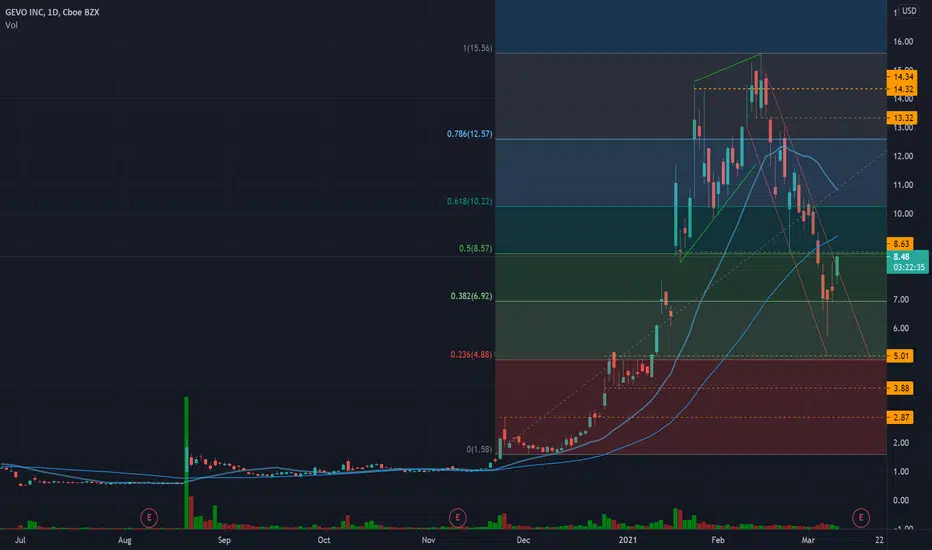Click the Fibonacci 0.5(8.57) level label
This screenshot has width=932, height=550.
[476, 249]
